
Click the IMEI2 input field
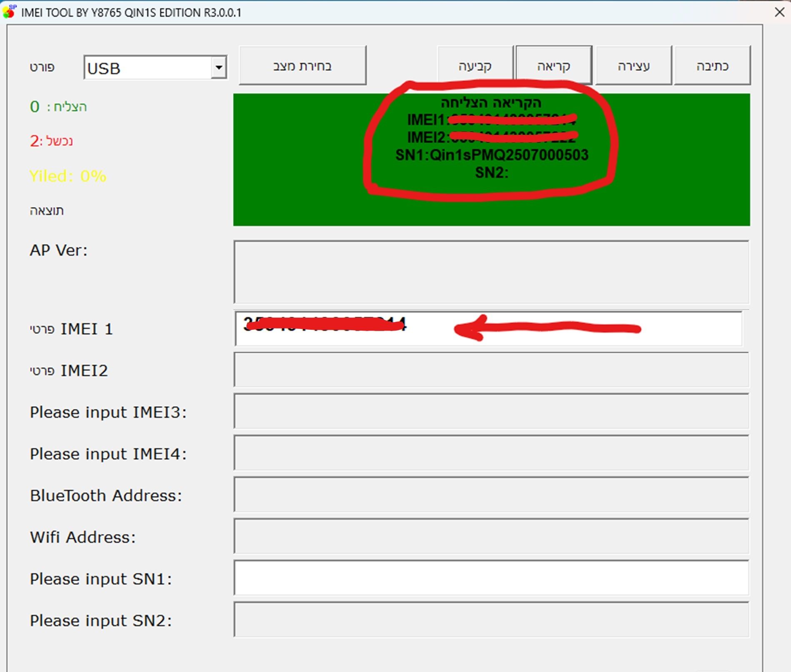coord(491,370)
